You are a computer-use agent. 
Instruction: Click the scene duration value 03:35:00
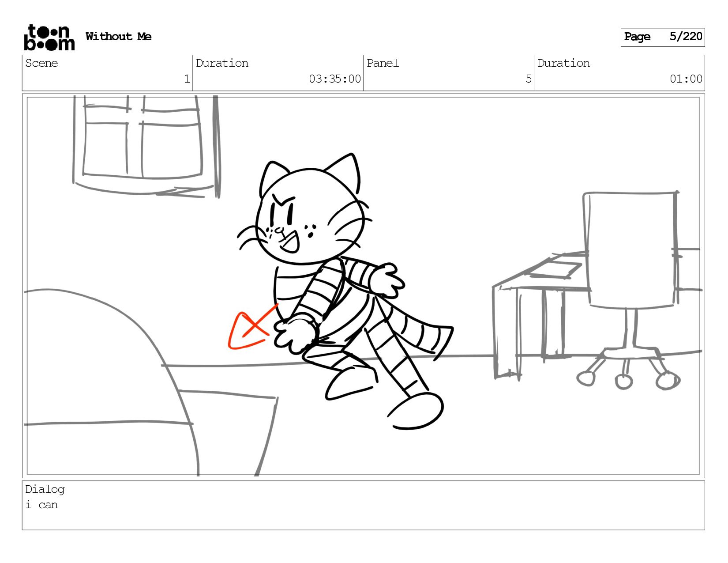(x=335, y=79)
